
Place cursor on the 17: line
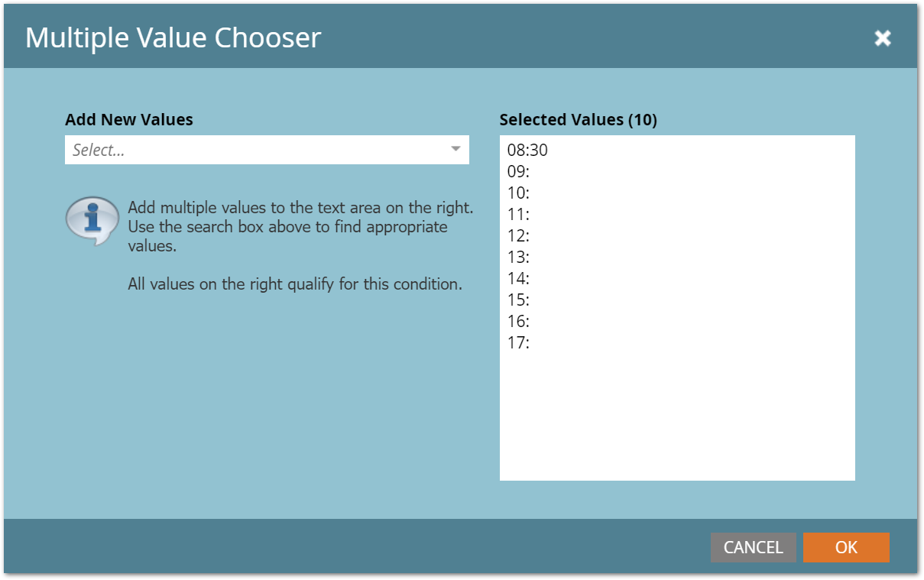click(x=519, y=343)
